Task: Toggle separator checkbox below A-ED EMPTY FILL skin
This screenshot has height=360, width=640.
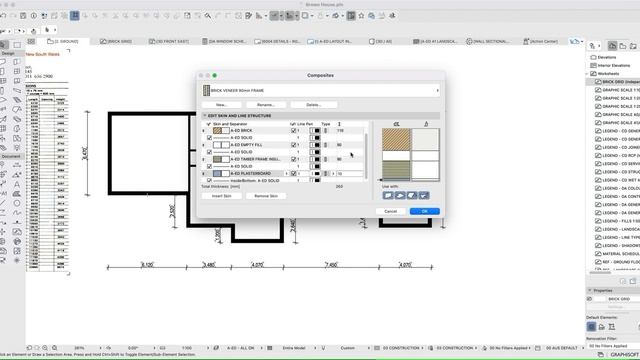Action: coord(209,152)
